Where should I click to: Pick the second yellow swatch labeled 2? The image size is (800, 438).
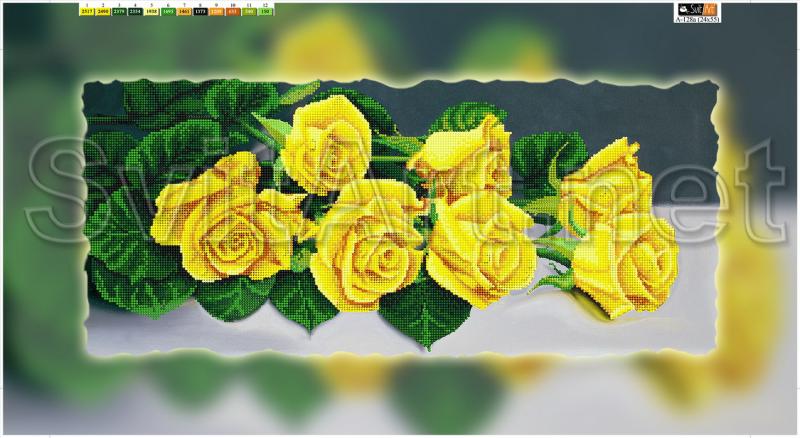tap(103, 10)
